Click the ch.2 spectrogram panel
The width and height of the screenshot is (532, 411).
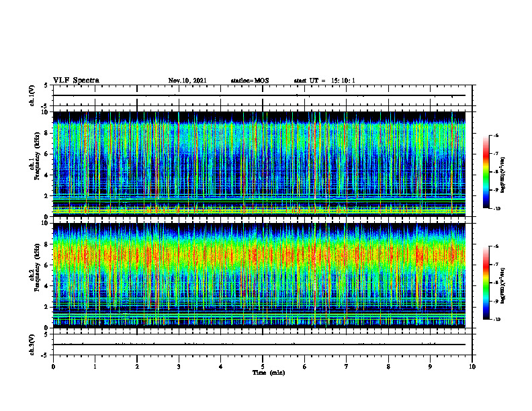[259, 275]
